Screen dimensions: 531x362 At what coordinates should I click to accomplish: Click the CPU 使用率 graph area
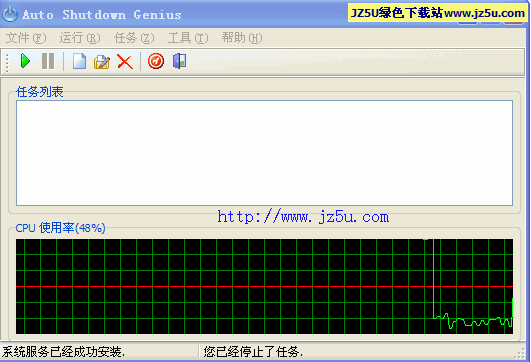(264, 286)
